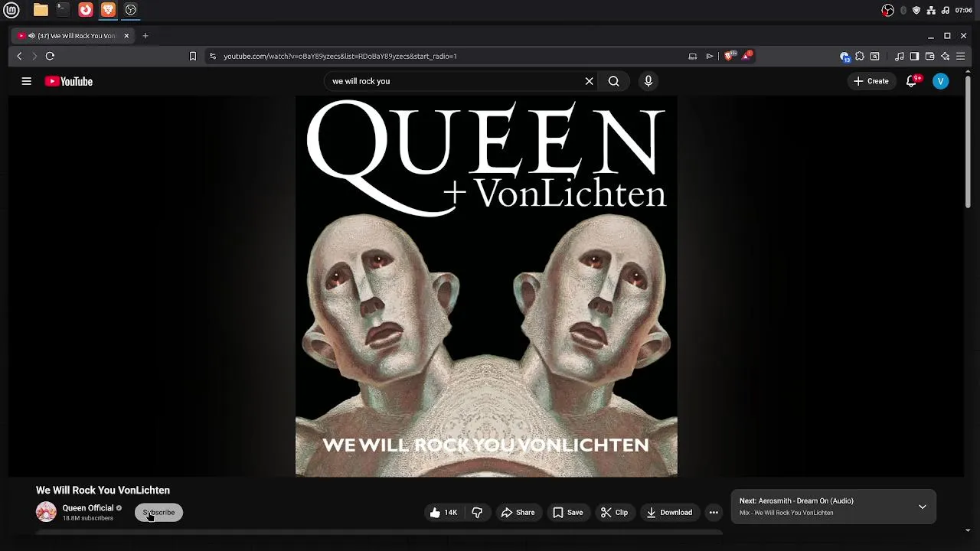
Task: Click the magnifier search button
Action: coord(614,81)
